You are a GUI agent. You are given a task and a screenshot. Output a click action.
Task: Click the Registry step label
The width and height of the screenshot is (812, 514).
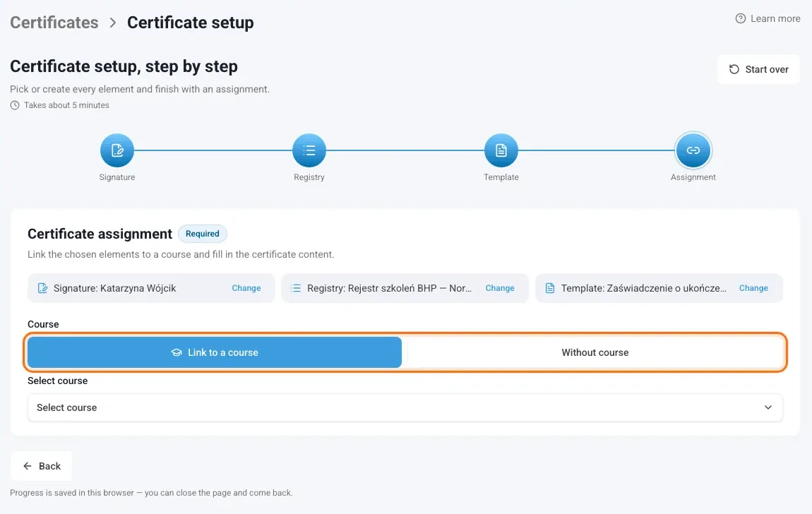309,177
